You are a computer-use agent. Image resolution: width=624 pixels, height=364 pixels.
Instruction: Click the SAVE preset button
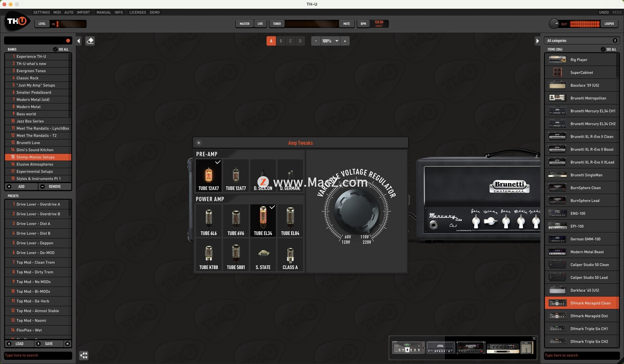pos(49,344)
